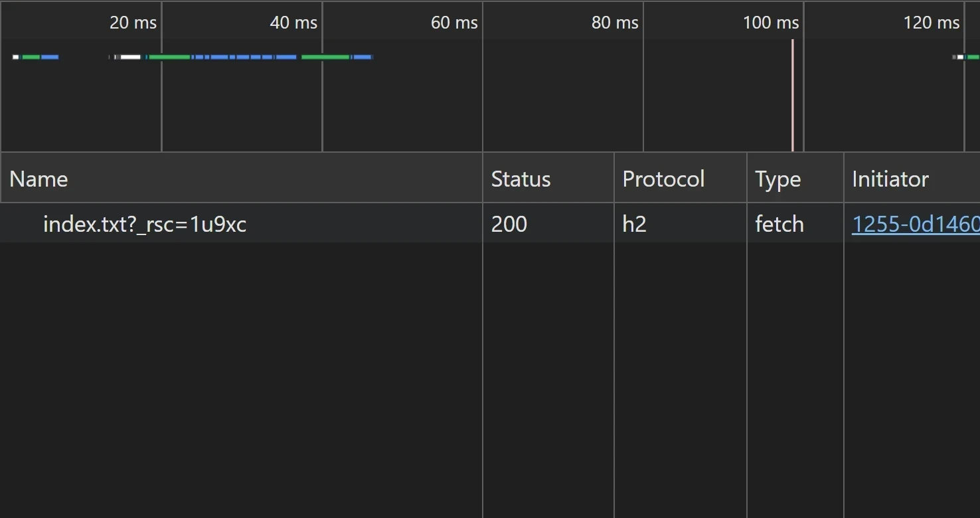
Task: Click the Initiator column header
Action: pos(890,179)
